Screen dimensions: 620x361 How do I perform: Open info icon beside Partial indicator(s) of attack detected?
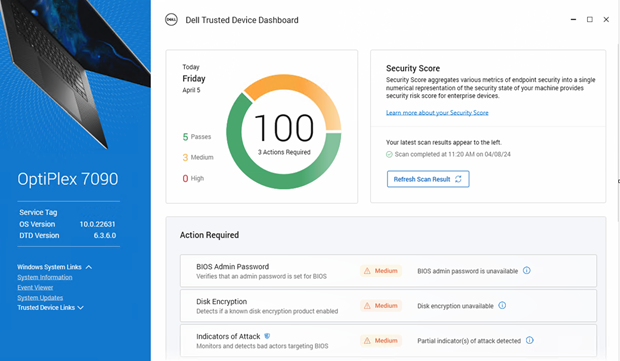530,340
